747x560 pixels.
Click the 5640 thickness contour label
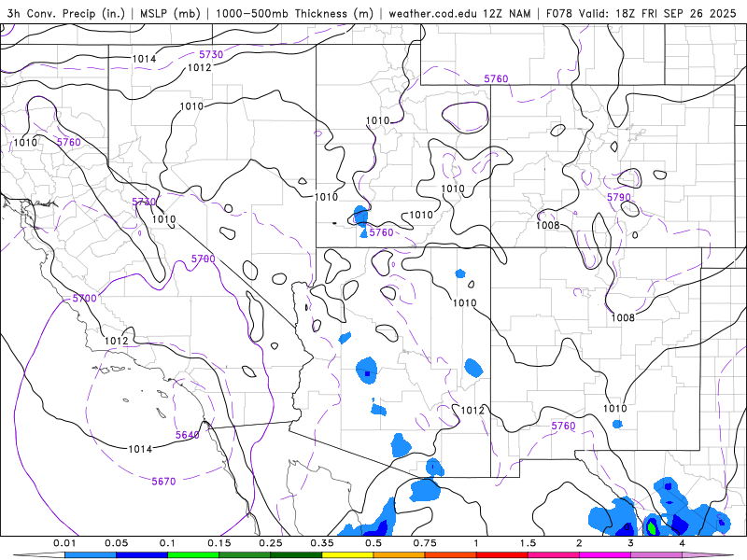click(x=188, y=435)
